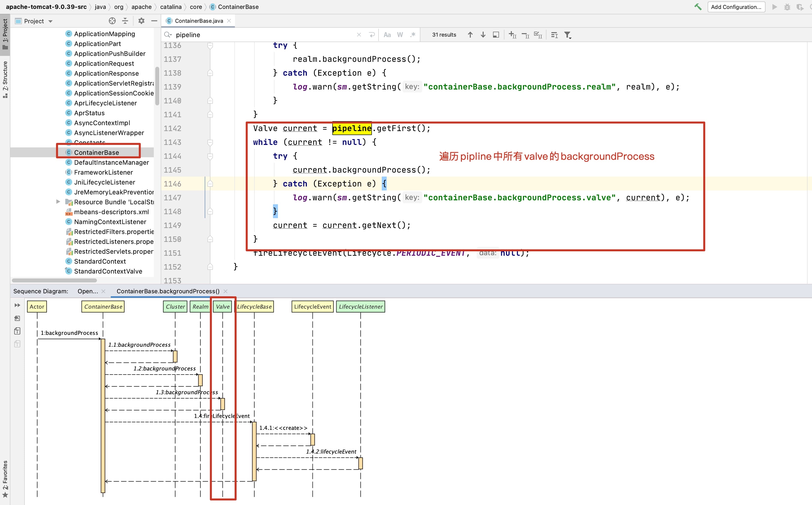
Task: Toggle Regex search option
Action: (413, 35)
